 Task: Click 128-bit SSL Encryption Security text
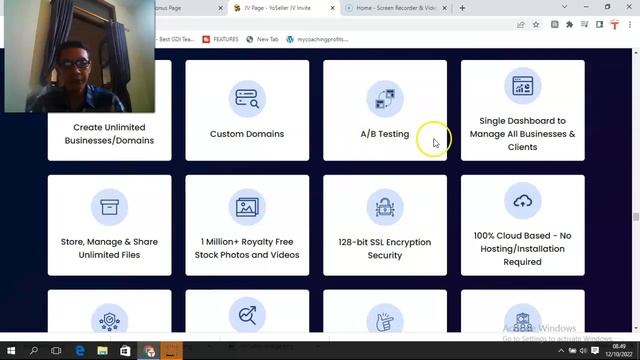click(384, 249)
